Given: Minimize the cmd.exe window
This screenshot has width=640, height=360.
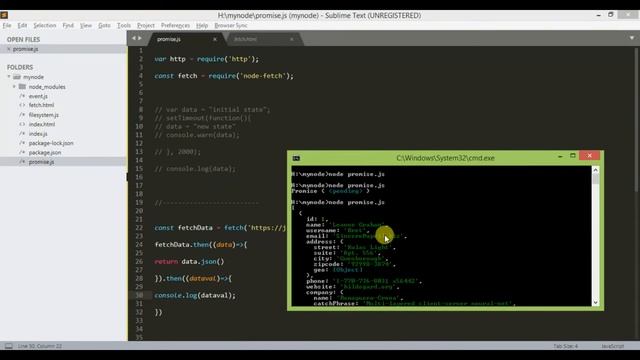Looking at the screenshot, I should (560, 156).
